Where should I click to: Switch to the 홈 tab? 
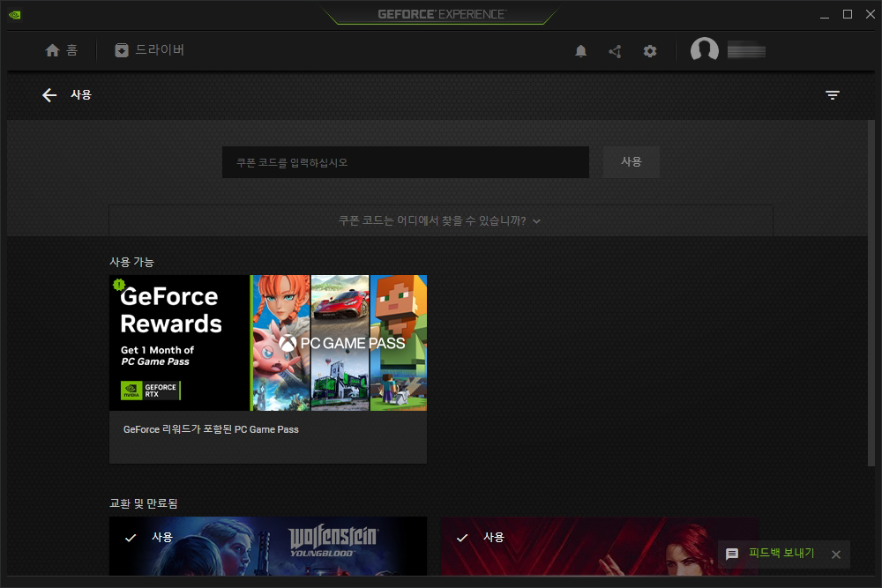point(62,50)
